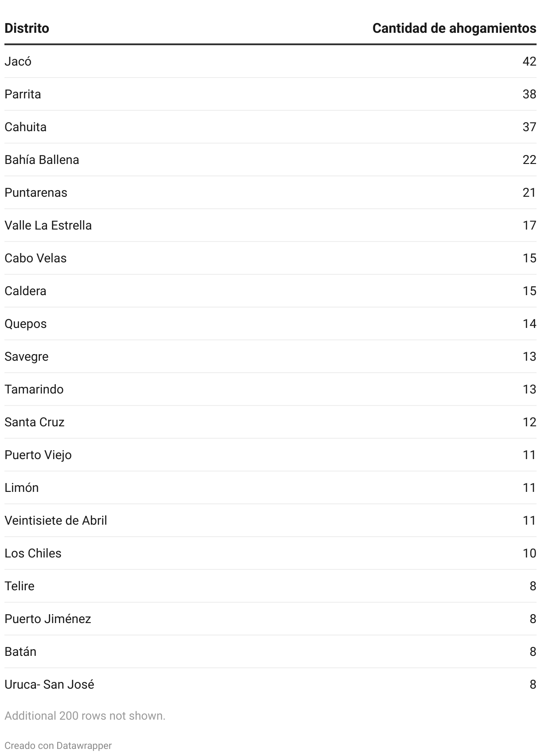This screenshot has width=541, height=756.
Task: Select Los Chiles in the table
Action: [33, 553]
